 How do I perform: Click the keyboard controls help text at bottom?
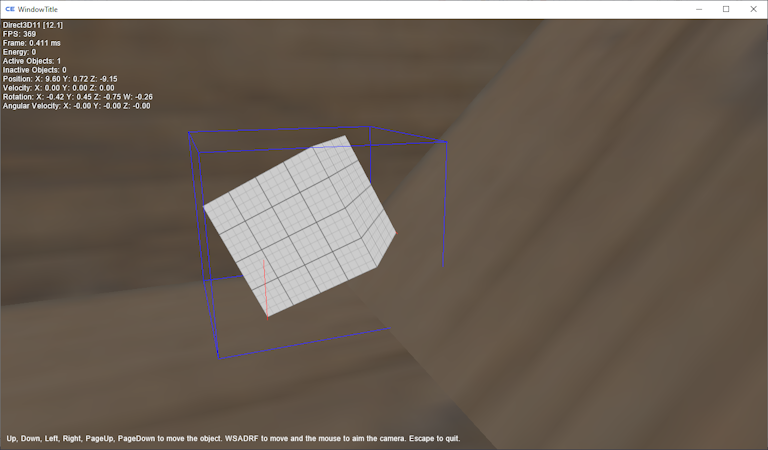pyautogui.click(x=233, y=438)
